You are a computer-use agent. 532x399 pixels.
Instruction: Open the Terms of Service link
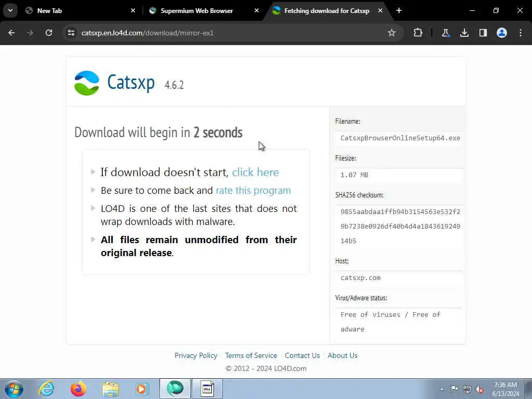[x=251, y=355]
